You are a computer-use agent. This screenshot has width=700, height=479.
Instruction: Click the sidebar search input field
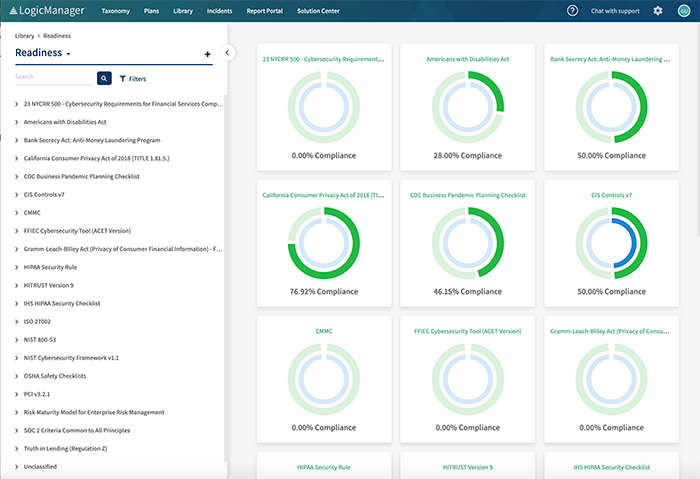[x=54, y=77]
